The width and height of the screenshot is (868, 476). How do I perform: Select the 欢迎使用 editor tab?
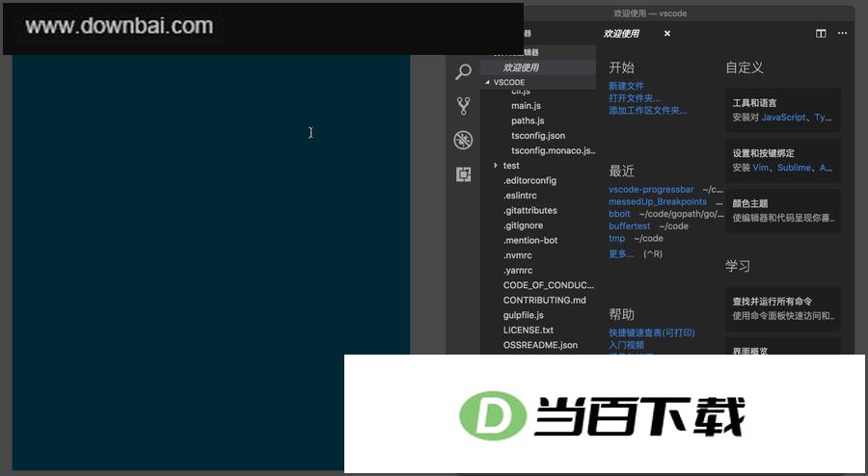[x=621, y=33]
